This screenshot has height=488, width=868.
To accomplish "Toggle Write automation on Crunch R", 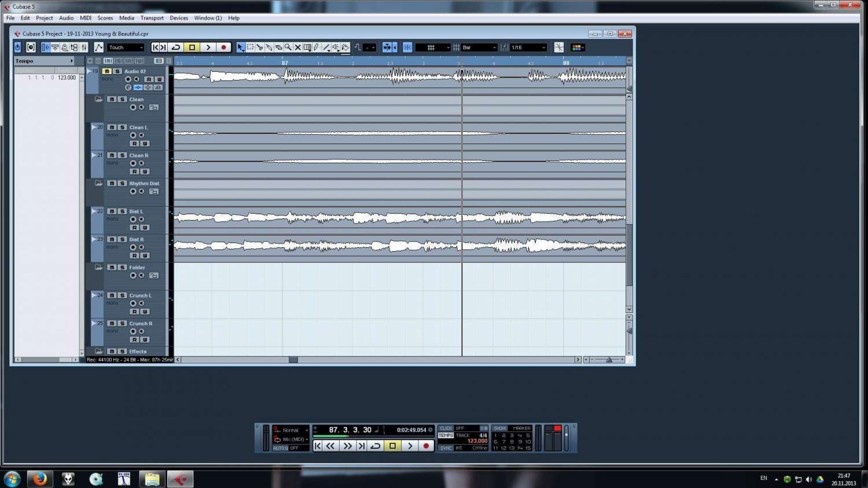I will (x=145, y=340).
